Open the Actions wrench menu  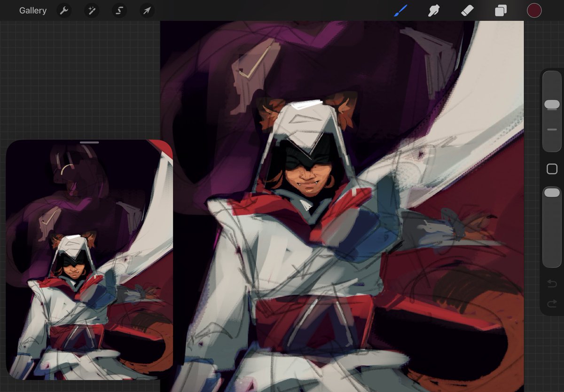pos(64,10)
